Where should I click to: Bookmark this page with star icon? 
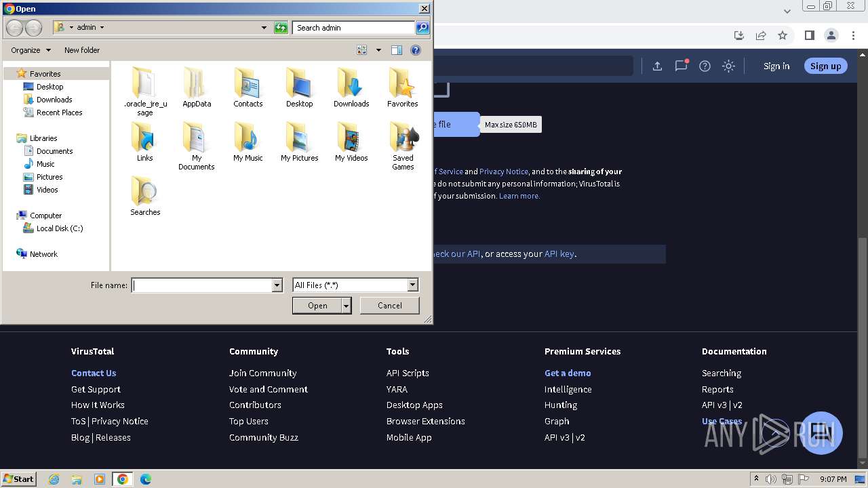(783, 35)
